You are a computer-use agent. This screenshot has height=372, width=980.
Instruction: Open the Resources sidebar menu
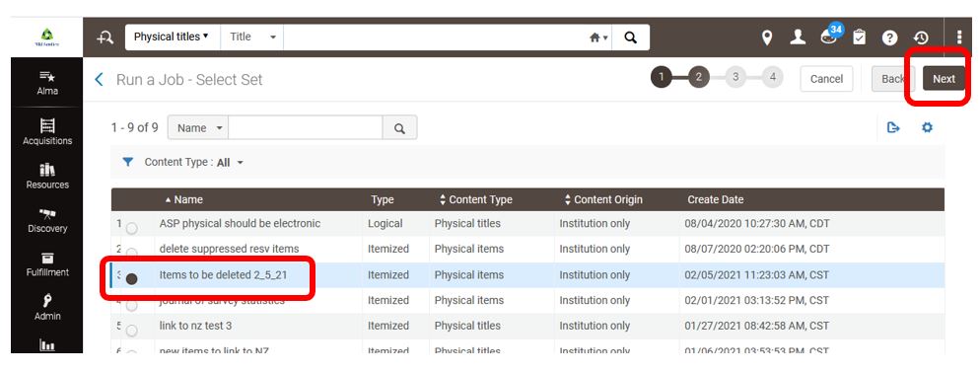click(x=47, y=176)
